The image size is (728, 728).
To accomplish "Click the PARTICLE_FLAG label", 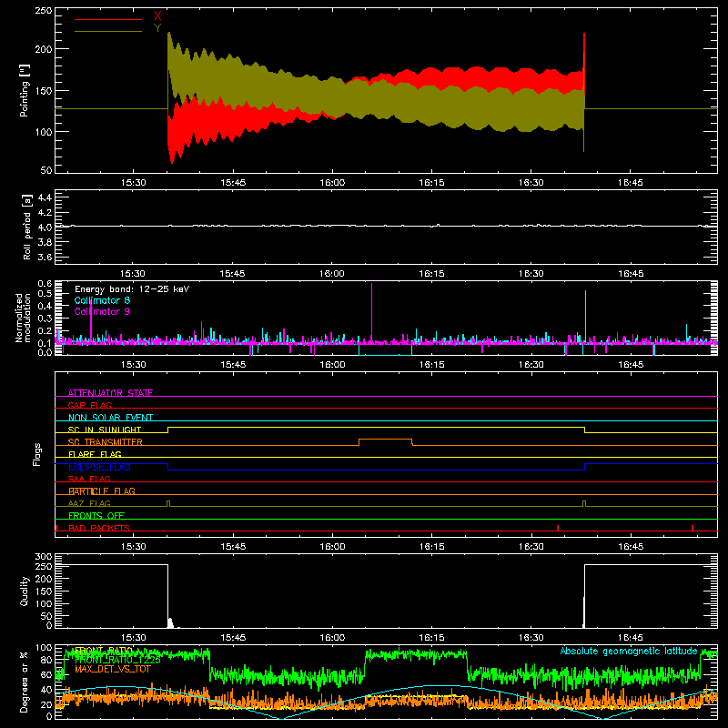I will click(102, 490).
